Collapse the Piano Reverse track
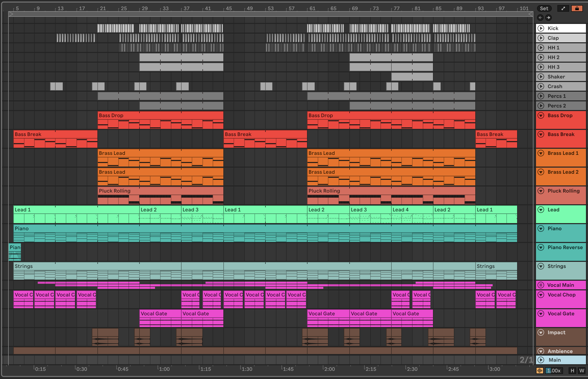This screenshot has height=379, width=588. click(541, 248)
